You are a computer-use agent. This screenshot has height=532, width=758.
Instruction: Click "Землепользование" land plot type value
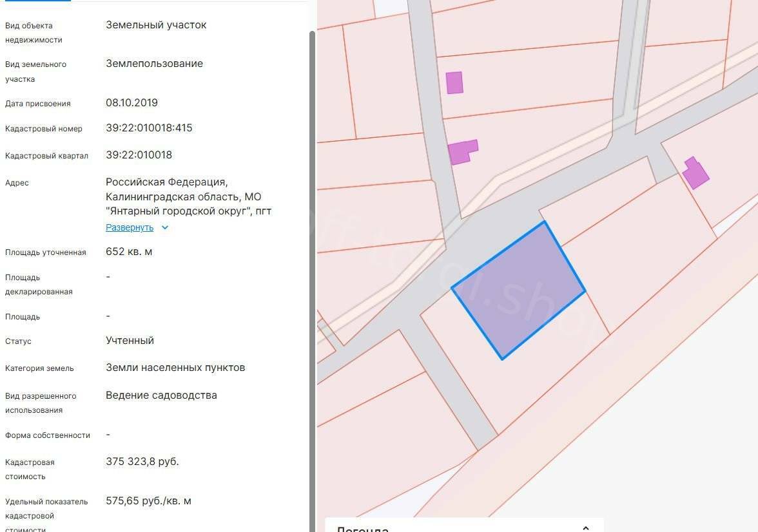tap(154, 63)
